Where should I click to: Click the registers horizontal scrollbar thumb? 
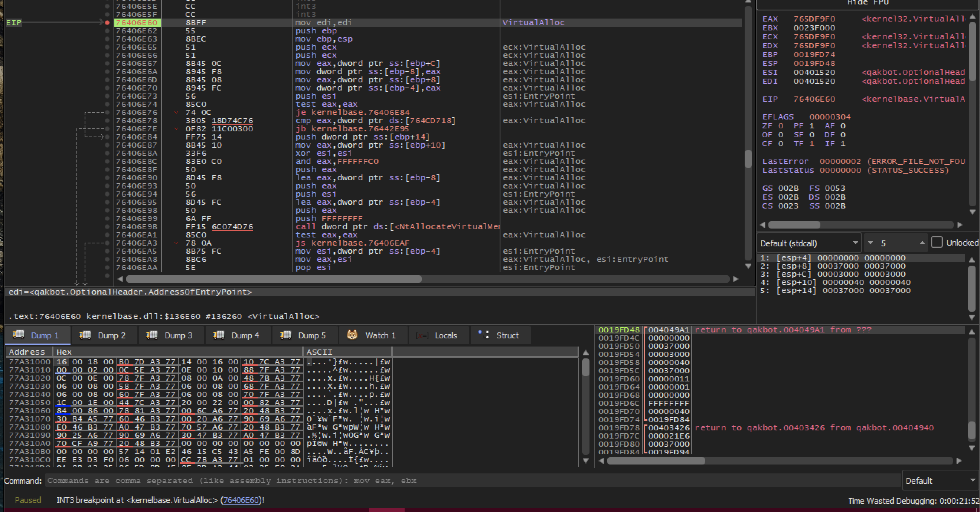[794, 224]
